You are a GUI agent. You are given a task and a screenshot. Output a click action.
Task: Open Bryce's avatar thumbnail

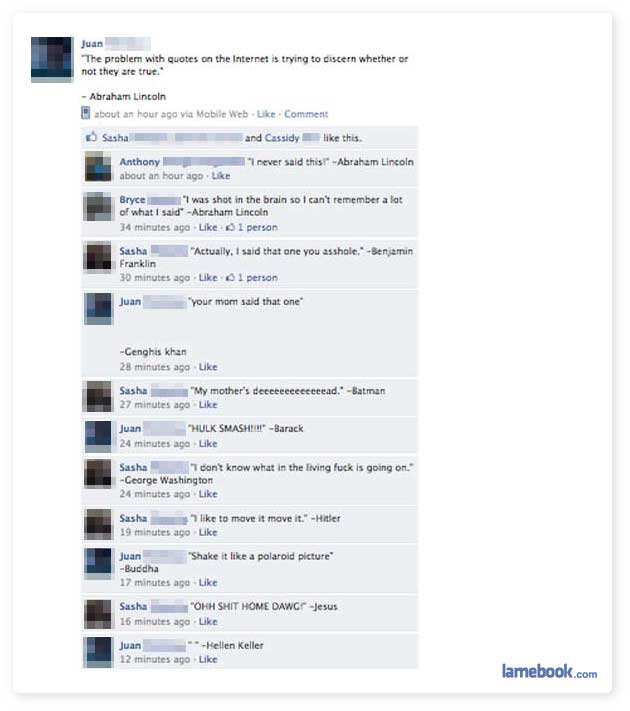pyautogui.click(x=98, y=206)
